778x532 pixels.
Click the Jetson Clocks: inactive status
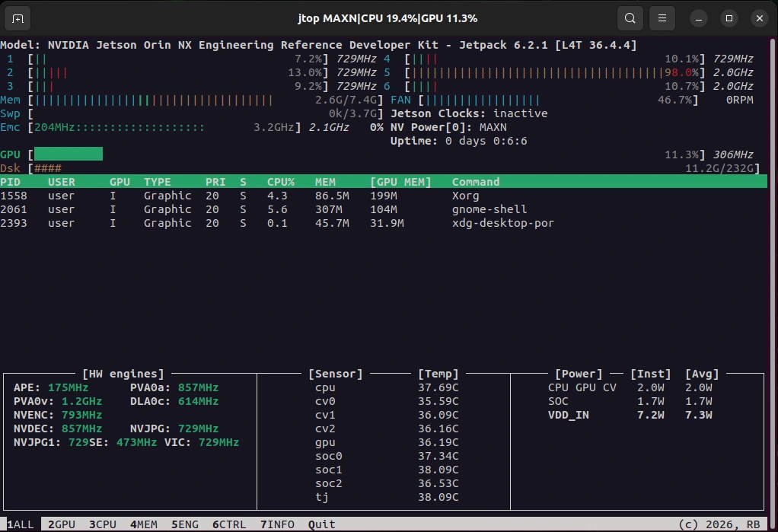tap(469, 113)
